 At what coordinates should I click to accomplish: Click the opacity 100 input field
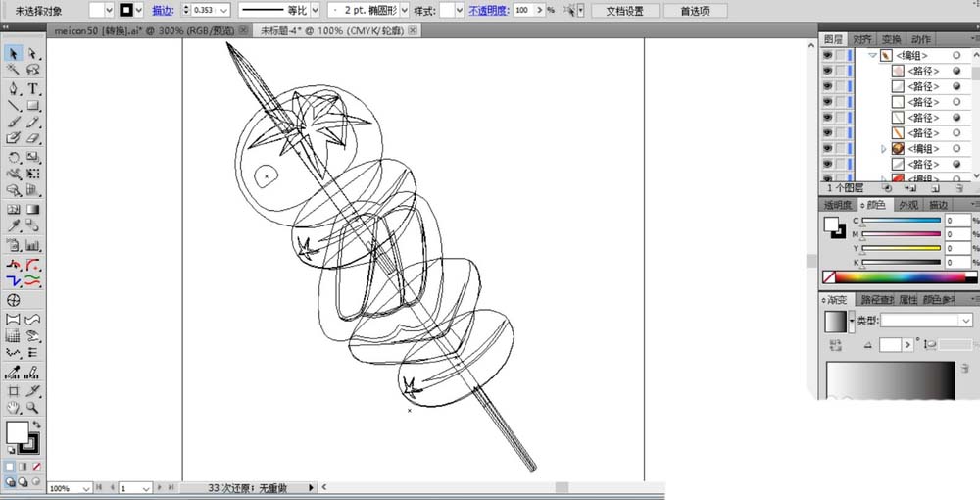[523, 10]
